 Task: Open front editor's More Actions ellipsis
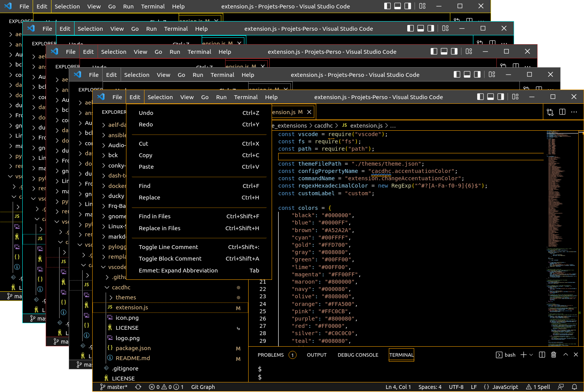coord(574,112)
